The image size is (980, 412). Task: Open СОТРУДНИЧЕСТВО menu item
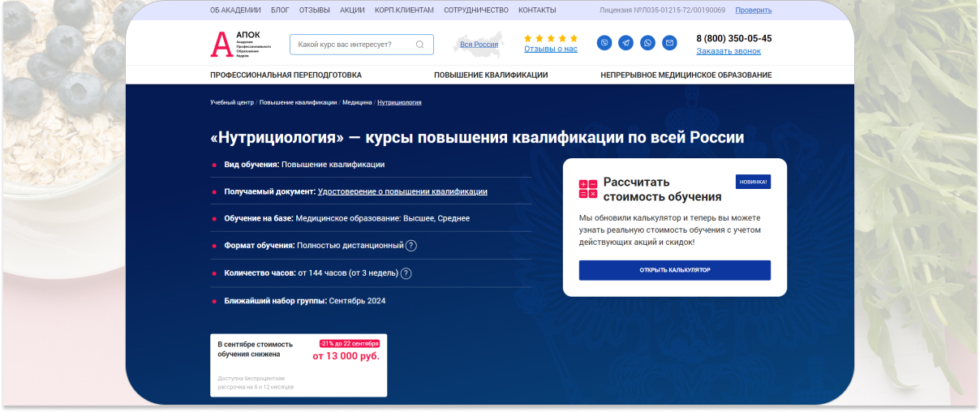click(x=476, y=11)
